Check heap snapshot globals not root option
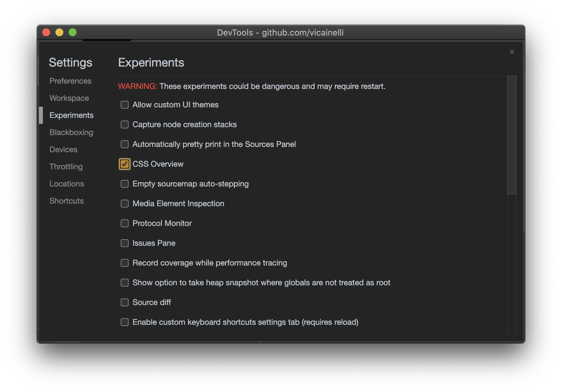The width and height of the screenshot is (562, 392). 125,283
